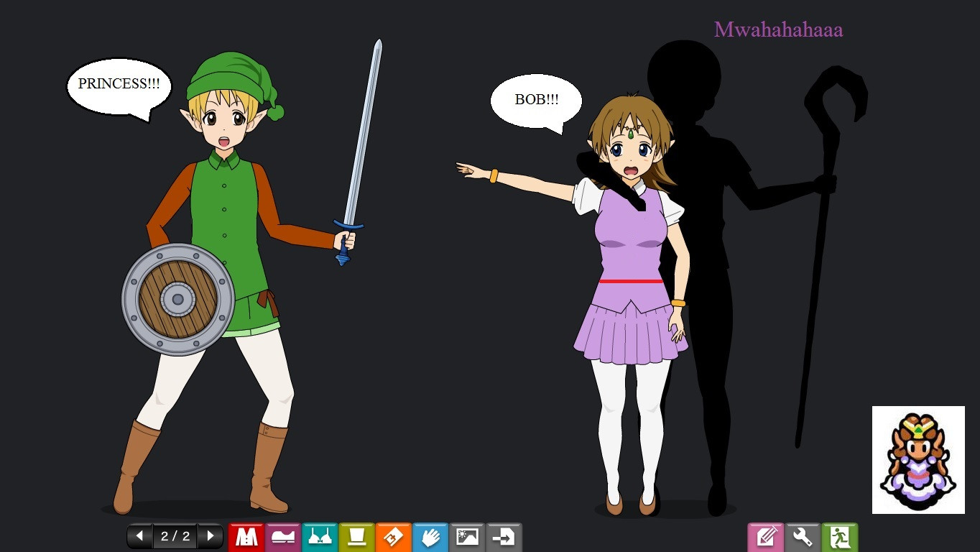Open the olive top hat tab
Image resolution: width=980 pixels, height=552 pixels.
point(356,537)
